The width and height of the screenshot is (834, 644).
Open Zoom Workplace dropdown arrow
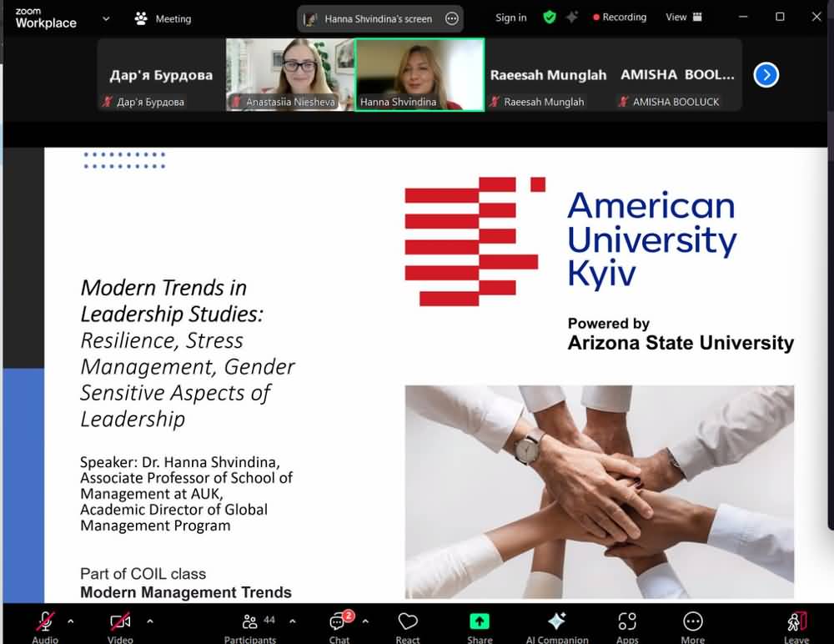point(106,18)
